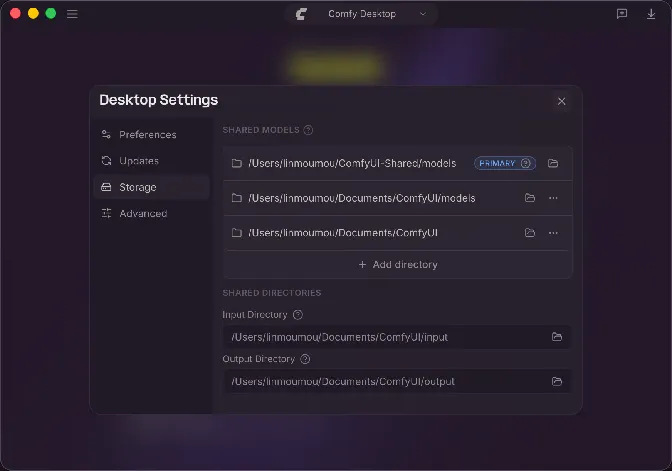Click folder icon beside ComfyUI-Shared/models path
Screen dimensions: 672x471
(x=237, y=163)
